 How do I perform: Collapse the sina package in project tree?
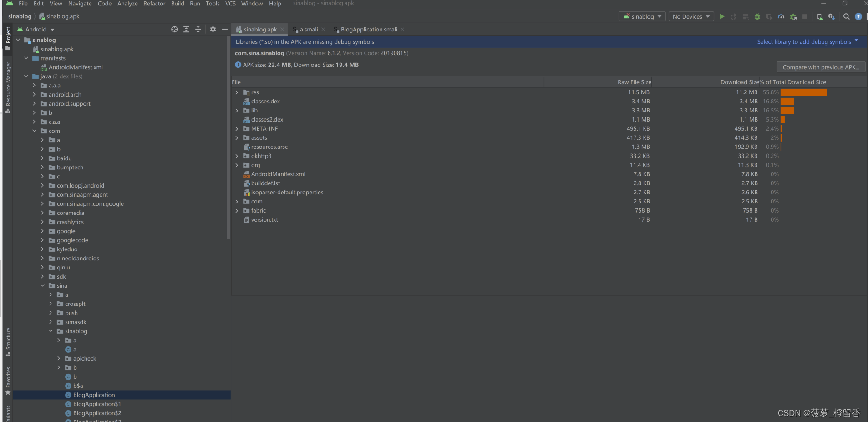pos(42,286)
